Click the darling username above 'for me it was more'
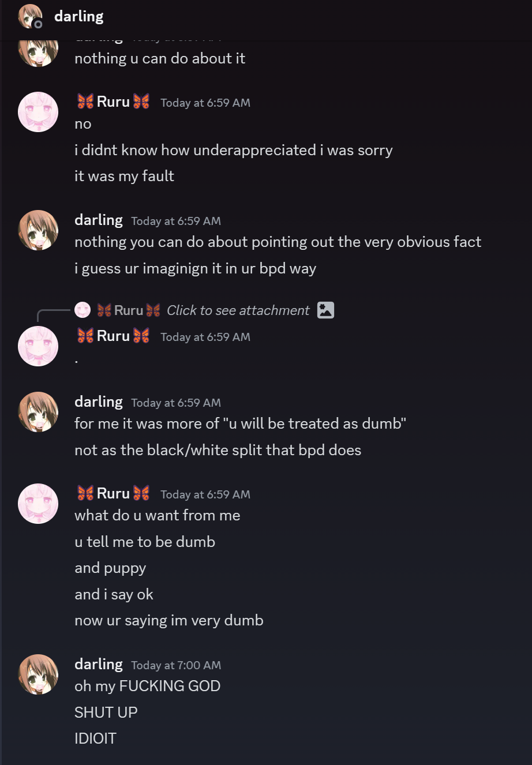 click(x=99, y=402)
